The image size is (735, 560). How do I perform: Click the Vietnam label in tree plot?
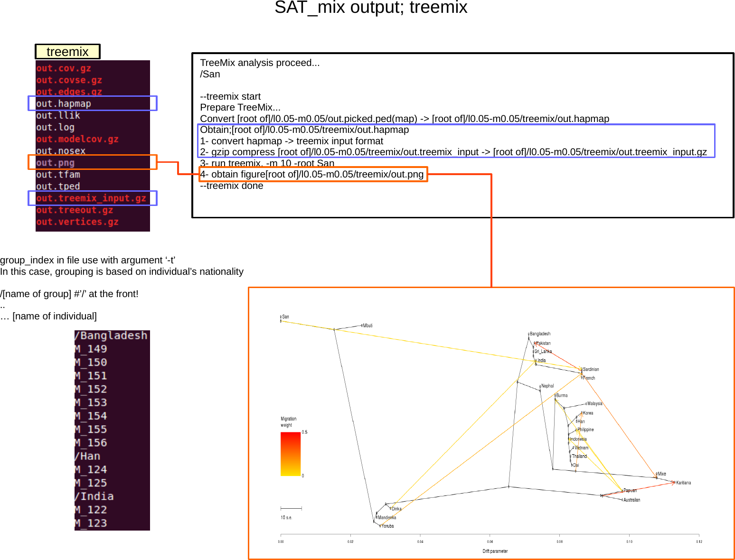click(581, 448)
